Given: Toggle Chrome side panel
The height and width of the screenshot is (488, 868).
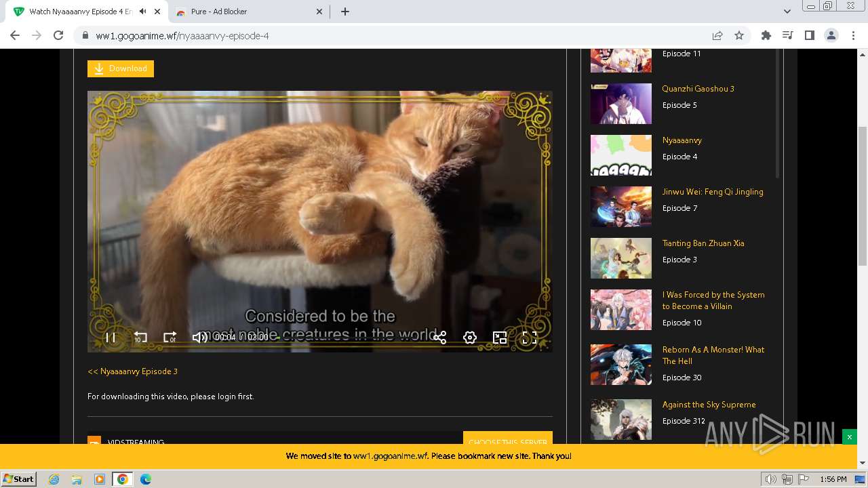Looking at the screenshot, I should point(810,35).
